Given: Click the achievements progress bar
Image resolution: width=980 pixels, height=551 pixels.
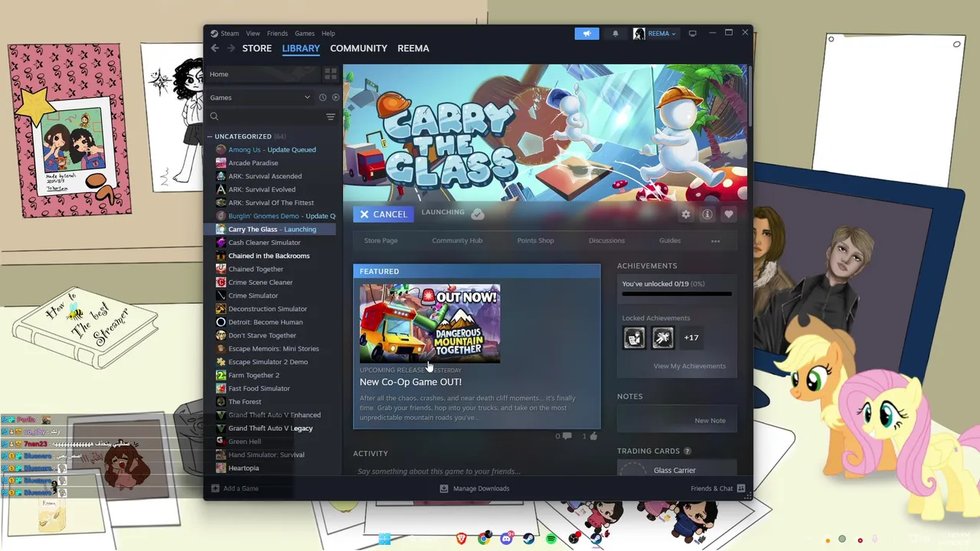Looking at the screenshot, I should [x=677, y=294].
